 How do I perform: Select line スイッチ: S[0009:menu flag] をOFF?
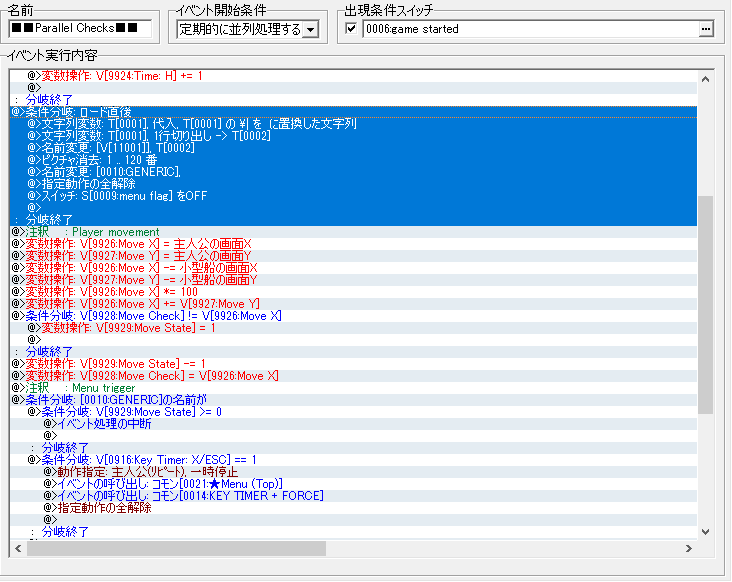[353, 196]
